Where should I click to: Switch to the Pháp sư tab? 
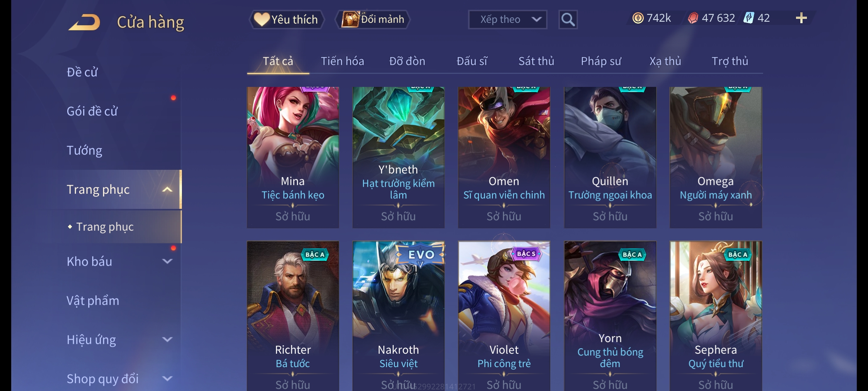tap(601, 61)
